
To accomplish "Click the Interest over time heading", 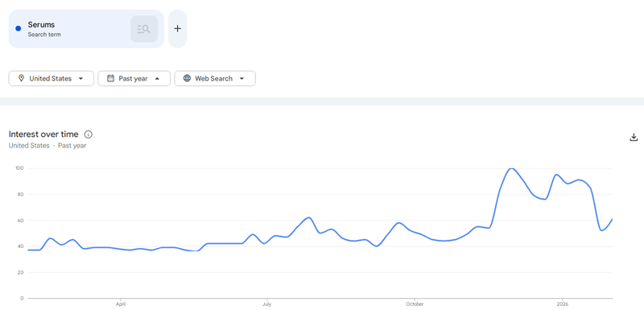I will (43, 134).
